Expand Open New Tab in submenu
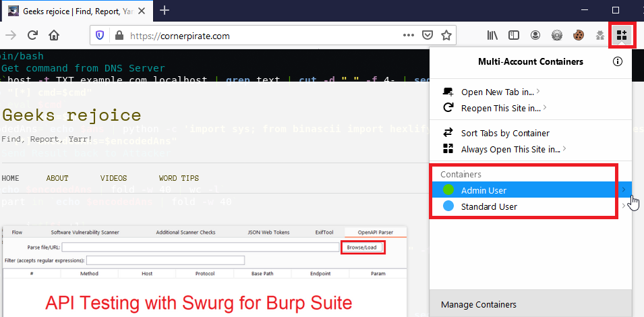 tap(499, 92)
